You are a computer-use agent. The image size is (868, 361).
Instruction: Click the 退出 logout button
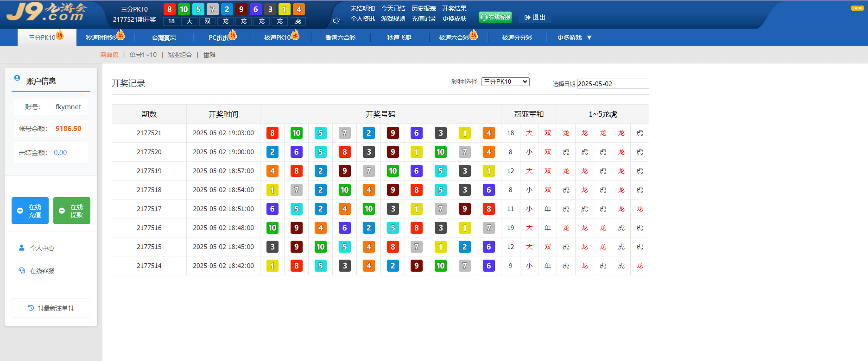(535, 18)
